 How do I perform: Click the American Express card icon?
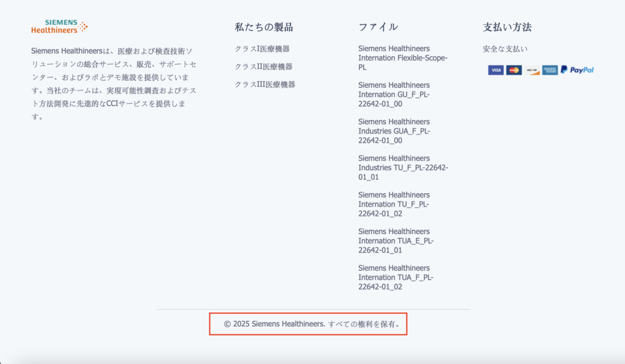pos(550,70)
